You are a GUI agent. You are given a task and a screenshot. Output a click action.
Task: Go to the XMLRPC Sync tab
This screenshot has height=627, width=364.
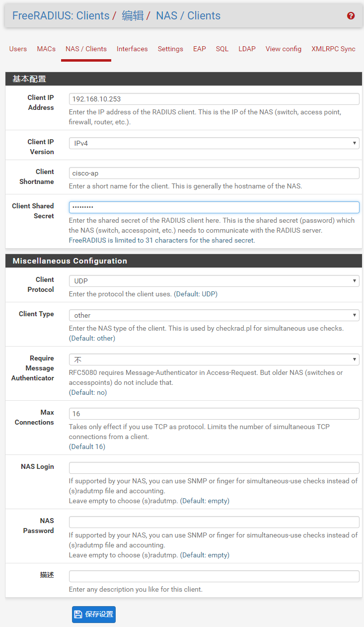(333, 49)
